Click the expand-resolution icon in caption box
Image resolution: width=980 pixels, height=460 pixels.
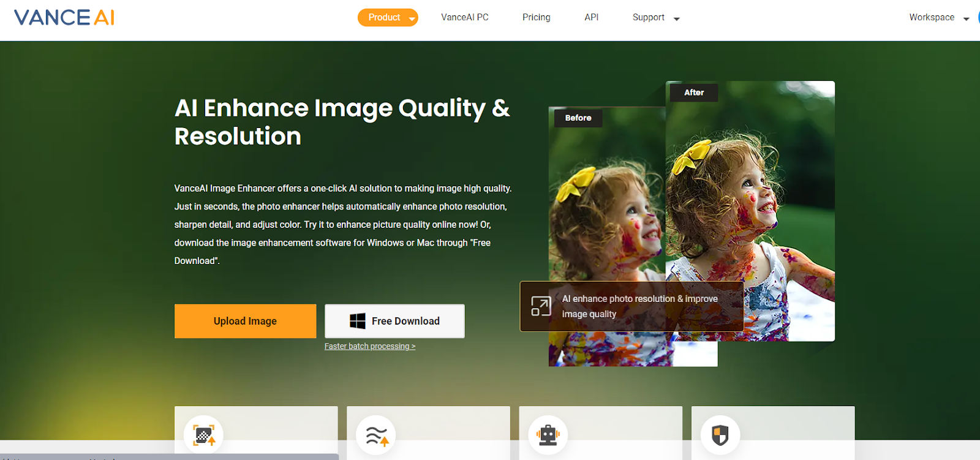point(541,306)
